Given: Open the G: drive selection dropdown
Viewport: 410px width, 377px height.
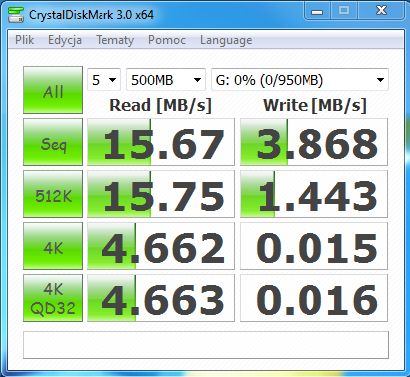Looking at the screenshot, I should tap(300, 80).
